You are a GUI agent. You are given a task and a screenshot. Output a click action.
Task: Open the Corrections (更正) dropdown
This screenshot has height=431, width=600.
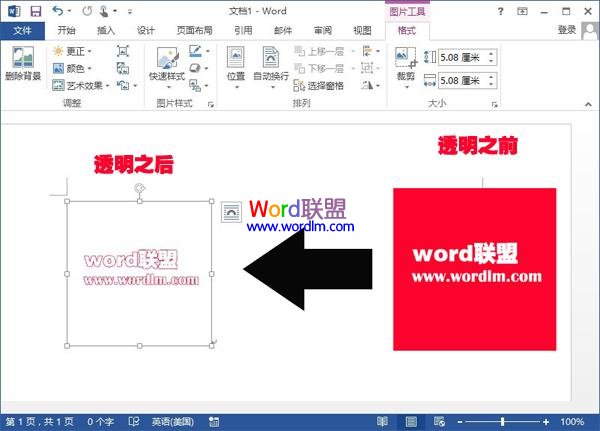[73, 51]
